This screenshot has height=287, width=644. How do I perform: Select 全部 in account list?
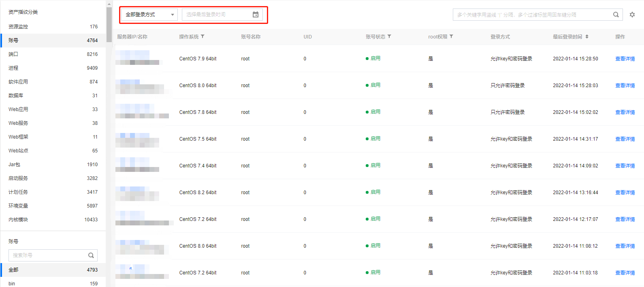(x=53, y=270)
